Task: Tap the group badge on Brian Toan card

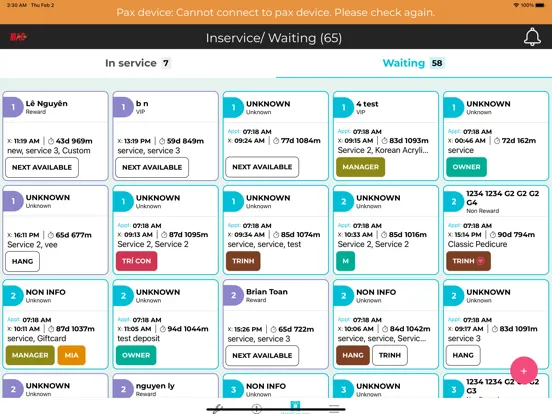Action: click(x=233, y=295)
